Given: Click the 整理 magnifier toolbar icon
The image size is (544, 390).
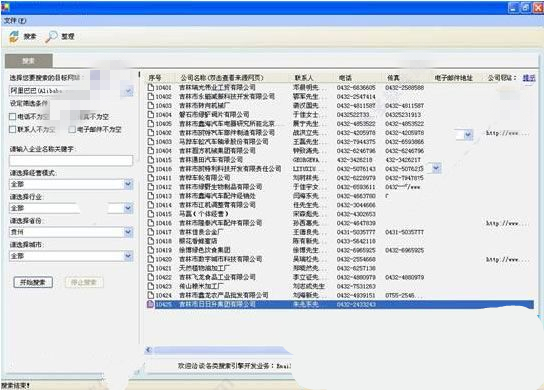Looking at the screenshot, I should coord(51,36).
